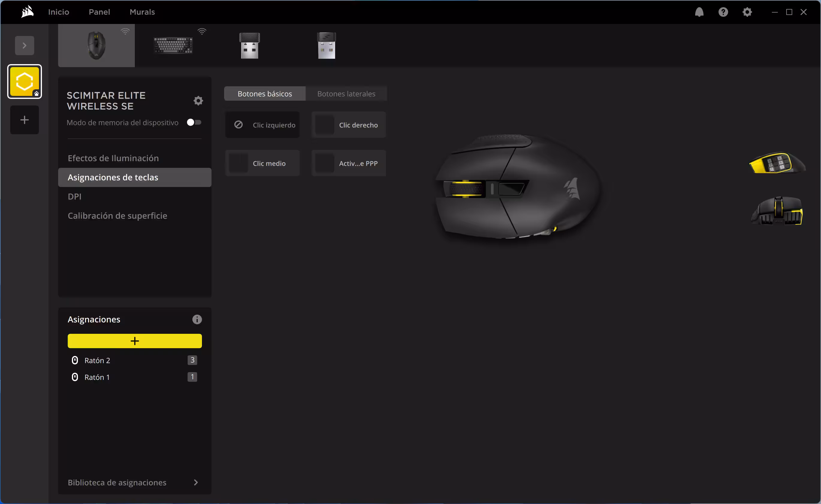821x504 pixels.
Task: Select the yellow hexagon profile icon
Action: 25,82
